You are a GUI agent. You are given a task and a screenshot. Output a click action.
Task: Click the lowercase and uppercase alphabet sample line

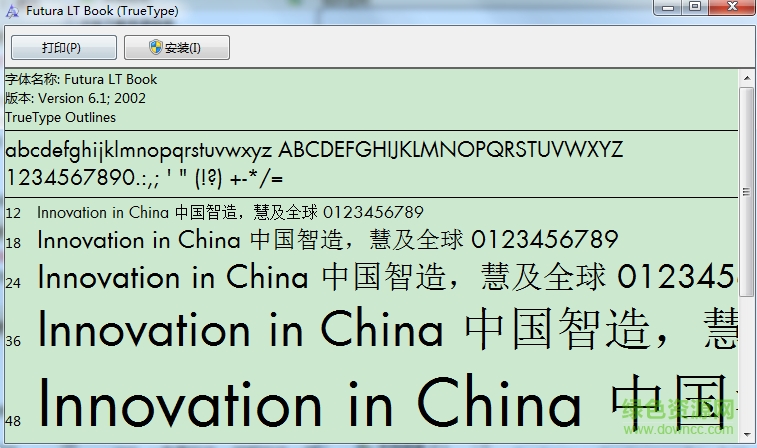(x=314, y=150)
